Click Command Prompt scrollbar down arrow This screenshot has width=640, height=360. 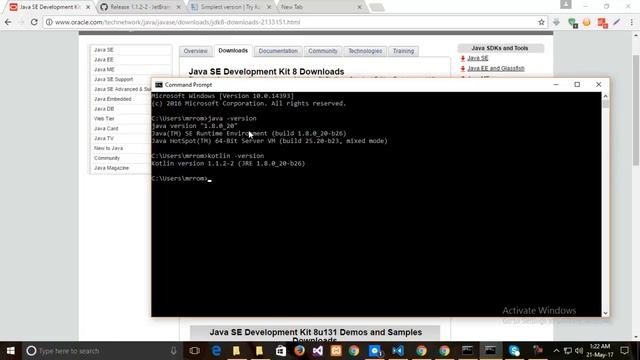605,313
